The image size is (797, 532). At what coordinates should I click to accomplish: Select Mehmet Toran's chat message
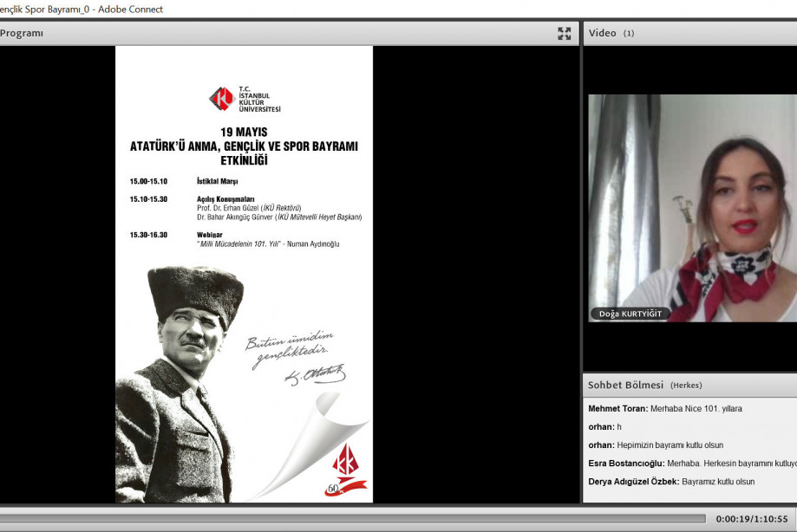pos(665,408)
